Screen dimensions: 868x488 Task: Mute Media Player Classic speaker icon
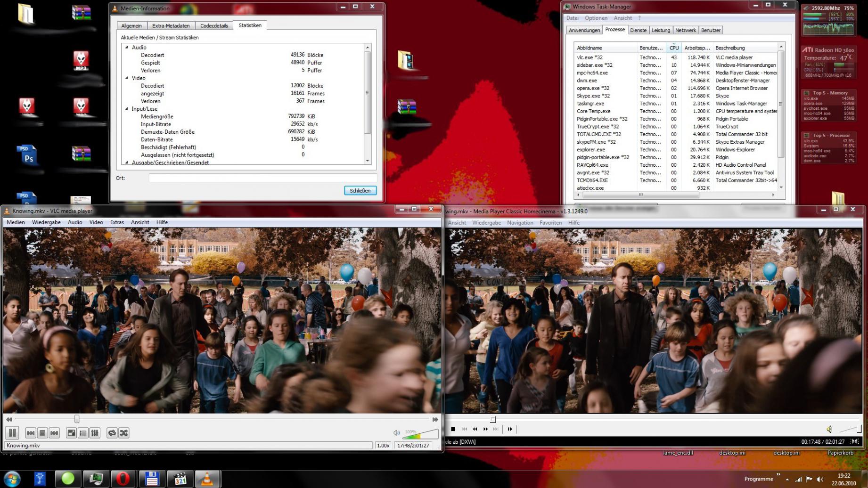coord(829,429)
